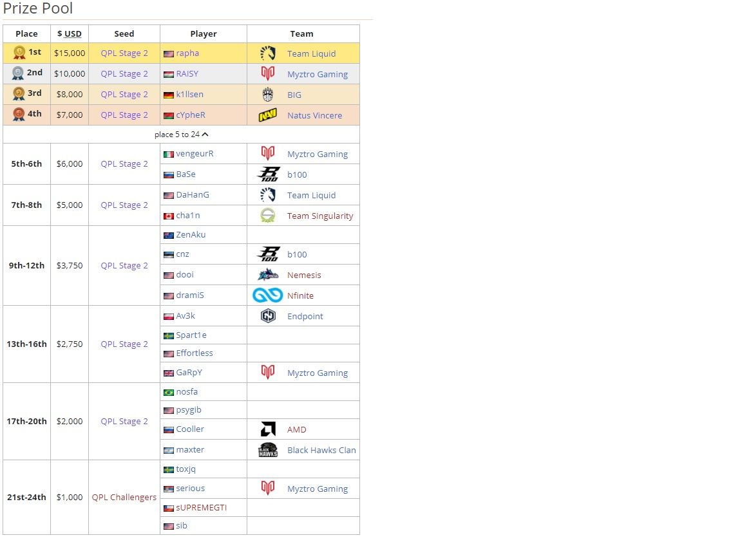The height and width of the screenshot is (560, 742).
Task: Click the cYpheR player link
Action: pyautogui.click(x=189, y=115)
